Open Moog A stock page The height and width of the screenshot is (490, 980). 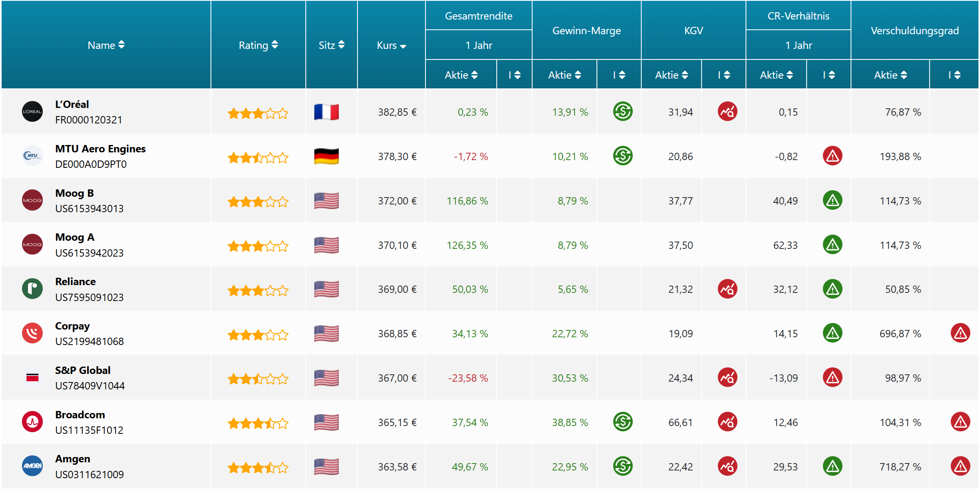tap(75, 237)
